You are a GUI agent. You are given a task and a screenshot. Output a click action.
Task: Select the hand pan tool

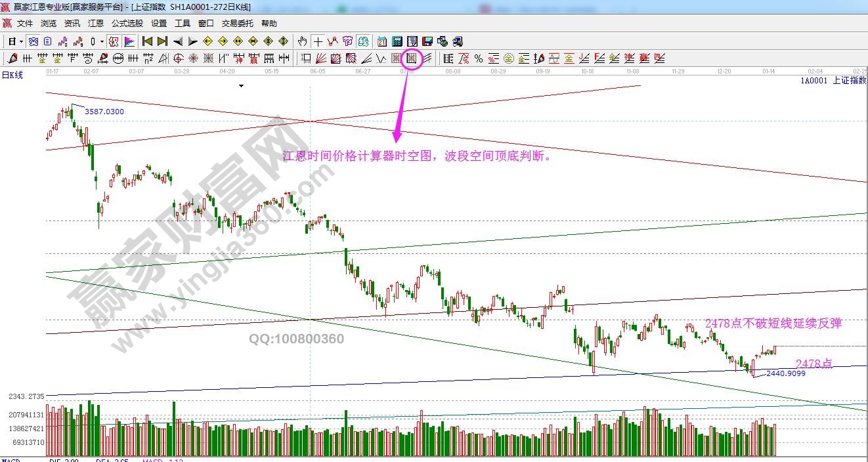(302, 41)
